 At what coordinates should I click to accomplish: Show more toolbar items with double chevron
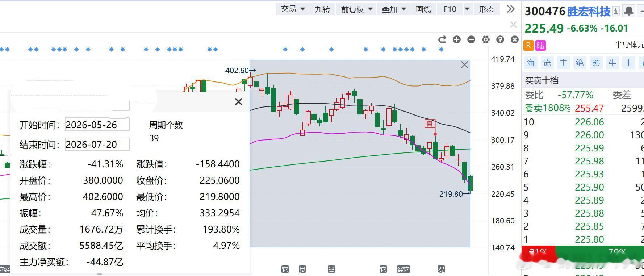pyautogui.click(x=511, y=9)
